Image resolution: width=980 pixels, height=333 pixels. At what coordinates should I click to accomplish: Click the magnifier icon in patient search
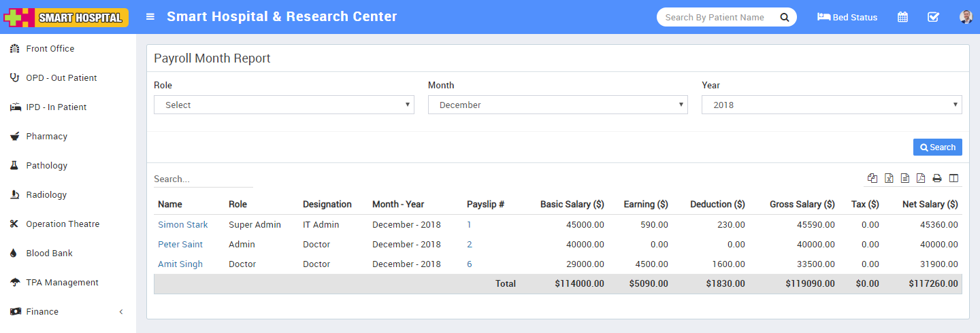point(784,17)
